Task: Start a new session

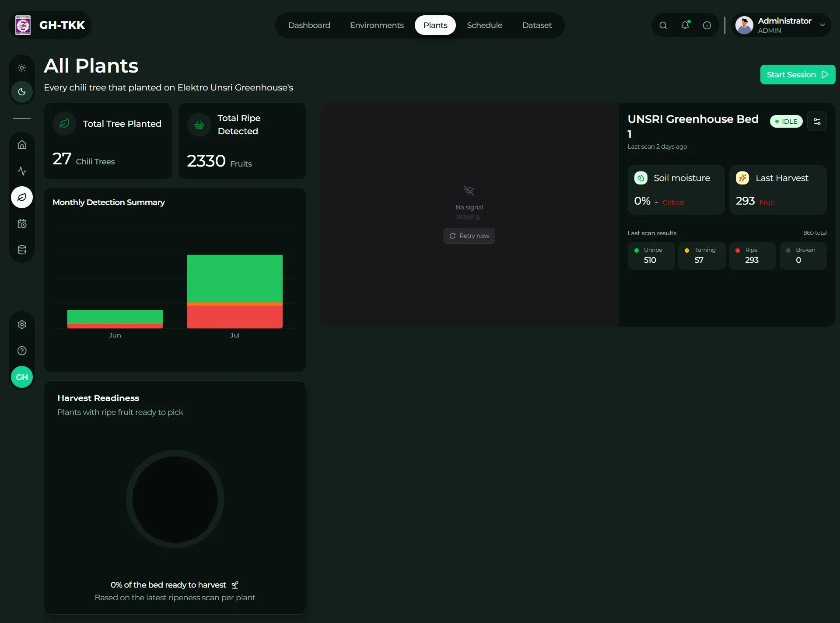Action: (x=798, y=74)
